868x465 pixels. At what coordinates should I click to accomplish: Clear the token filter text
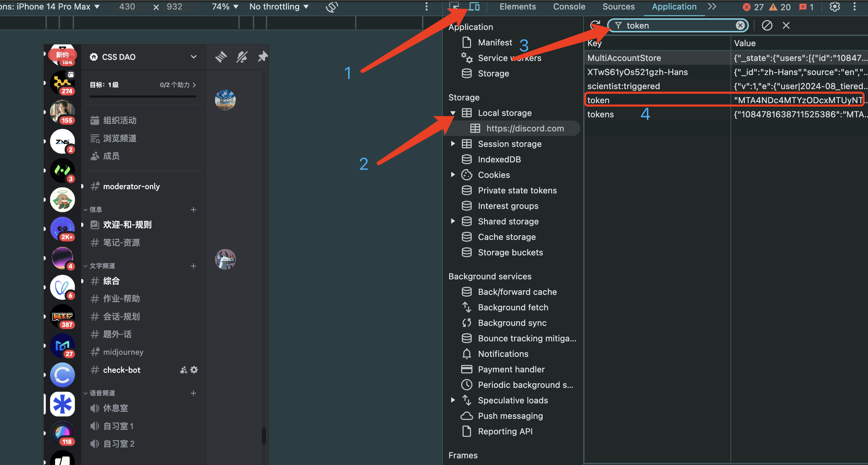click(740, 25)
